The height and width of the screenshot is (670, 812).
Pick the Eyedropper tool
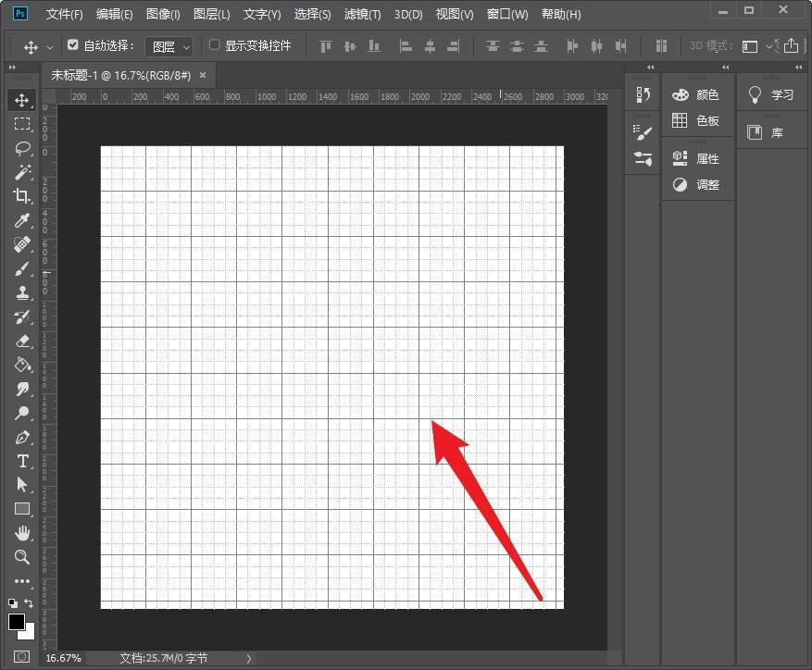tap(22, 220)
